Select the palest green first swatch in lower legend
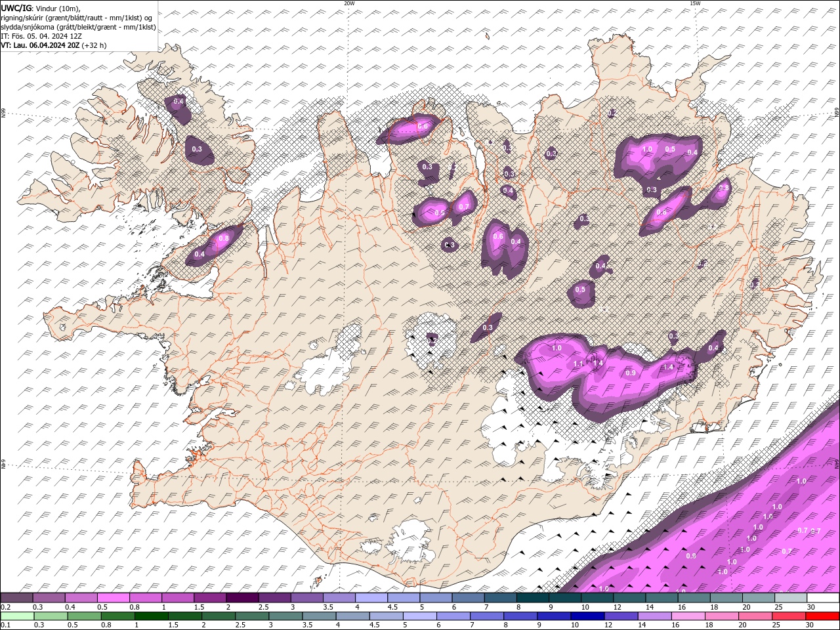Image resolution: width=840 pixels, height=630 pixels. [x=17, y=616]
